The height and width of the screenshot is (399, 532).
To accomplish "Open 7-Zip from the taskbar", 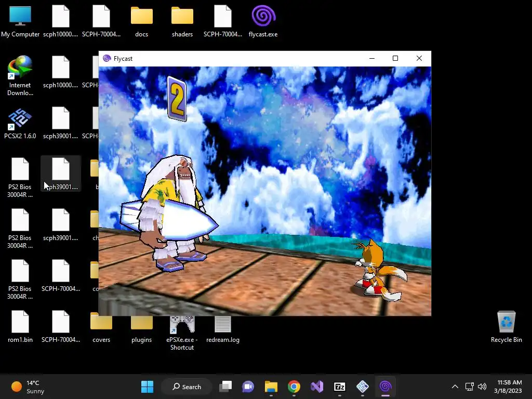I will (x=340, y=387).
